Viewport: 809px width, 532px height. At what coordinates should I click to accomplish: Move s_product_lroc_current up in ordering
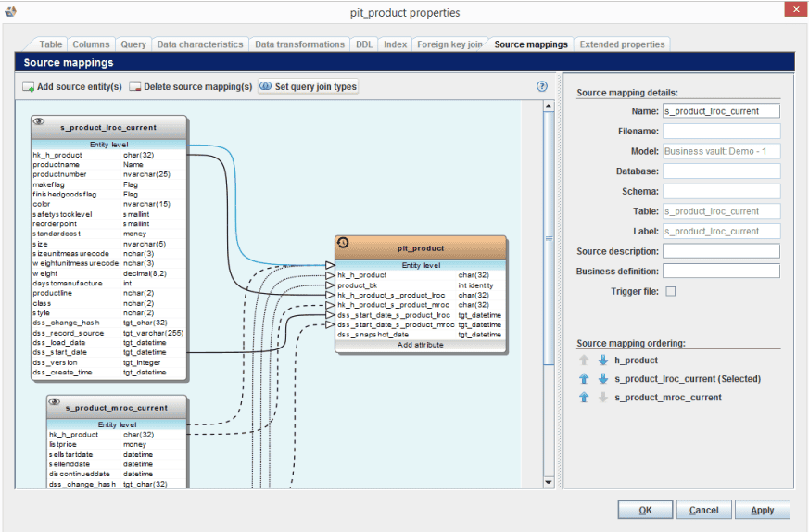[584, 379]
